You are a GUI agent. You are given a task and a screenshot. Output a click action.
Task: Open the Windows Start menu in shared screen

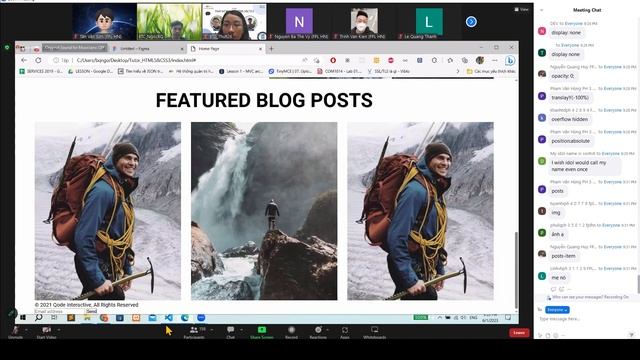tap(23, 318)
